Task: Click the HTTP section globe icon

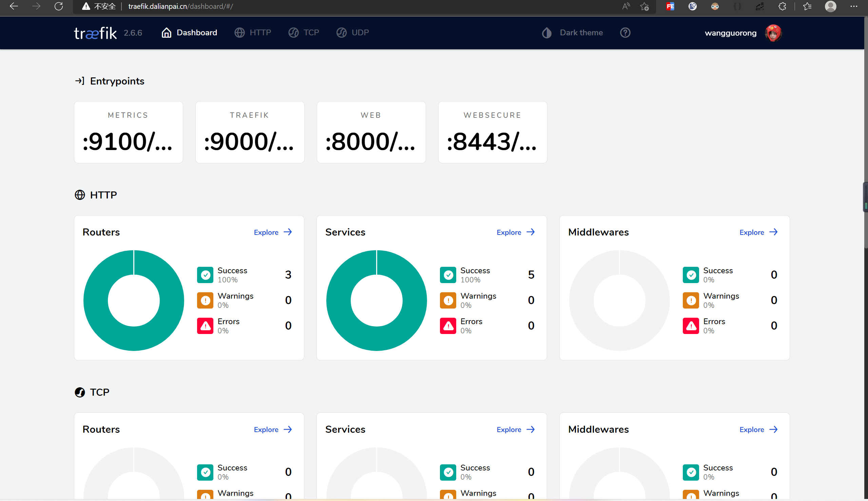Action: tap(80, 195)
